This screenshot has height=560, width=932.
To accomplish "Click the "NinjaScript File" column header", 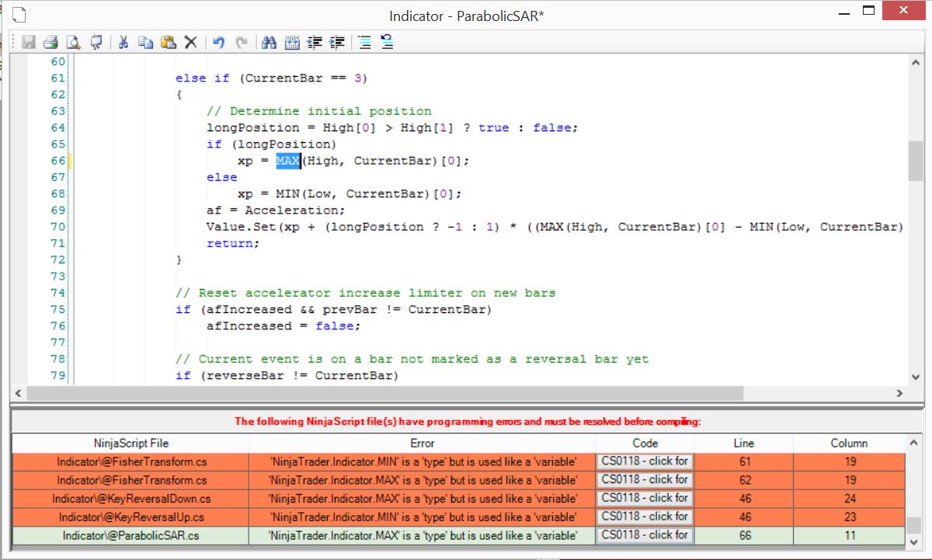I will point(130,443).
